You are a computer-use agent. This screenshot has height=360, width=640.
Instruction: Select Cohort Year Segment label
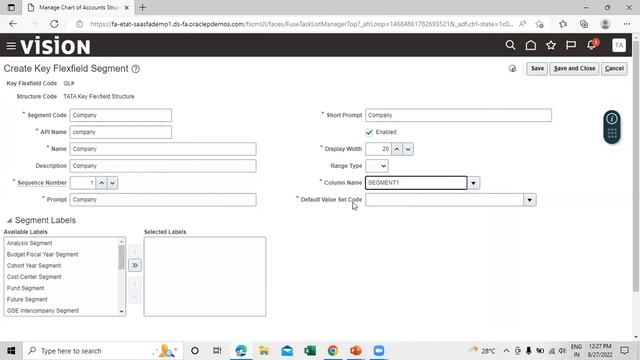(x=34, y=266)
